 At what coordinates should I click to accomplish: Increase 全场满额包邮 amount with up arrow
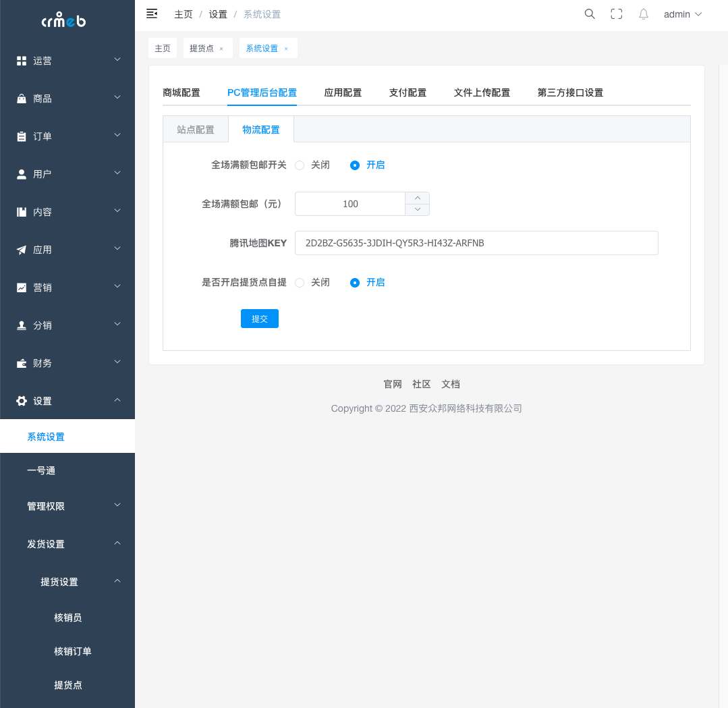[418, 198]
